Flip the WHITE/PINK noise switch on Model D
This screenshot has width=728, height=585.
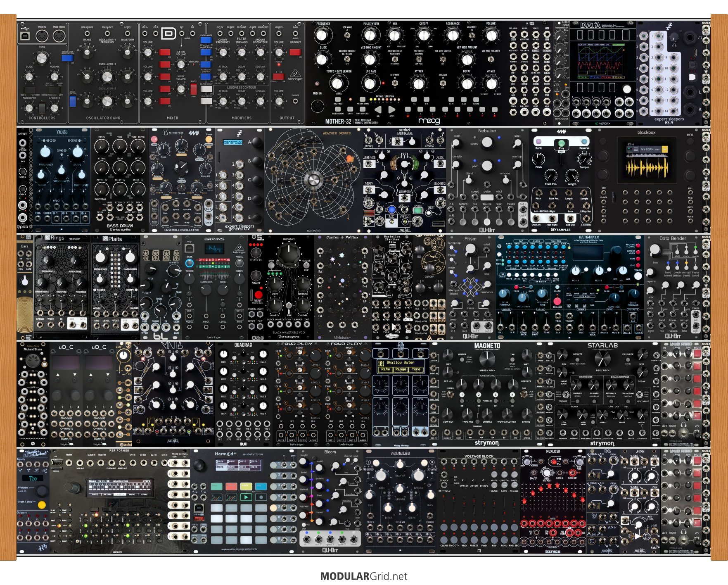pyautogui.click(x=194, y=88)
